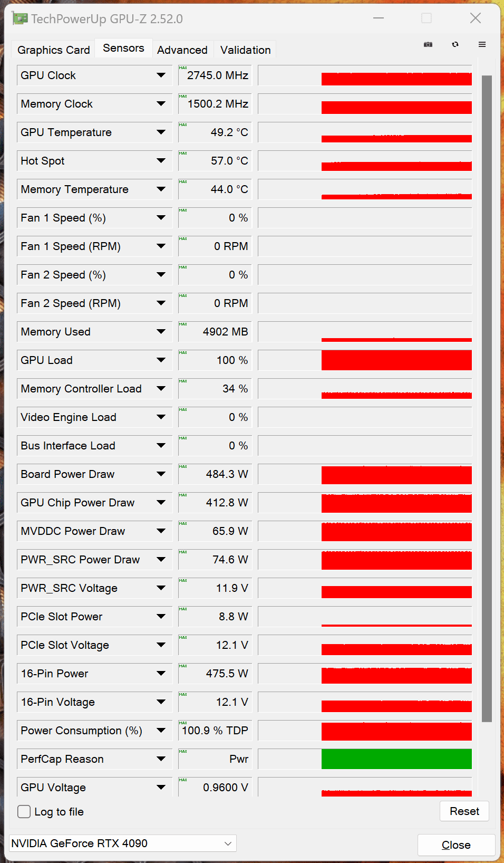Click the 11.9 V PWR_SRC voltage value
504x863 pixels.
215,588
